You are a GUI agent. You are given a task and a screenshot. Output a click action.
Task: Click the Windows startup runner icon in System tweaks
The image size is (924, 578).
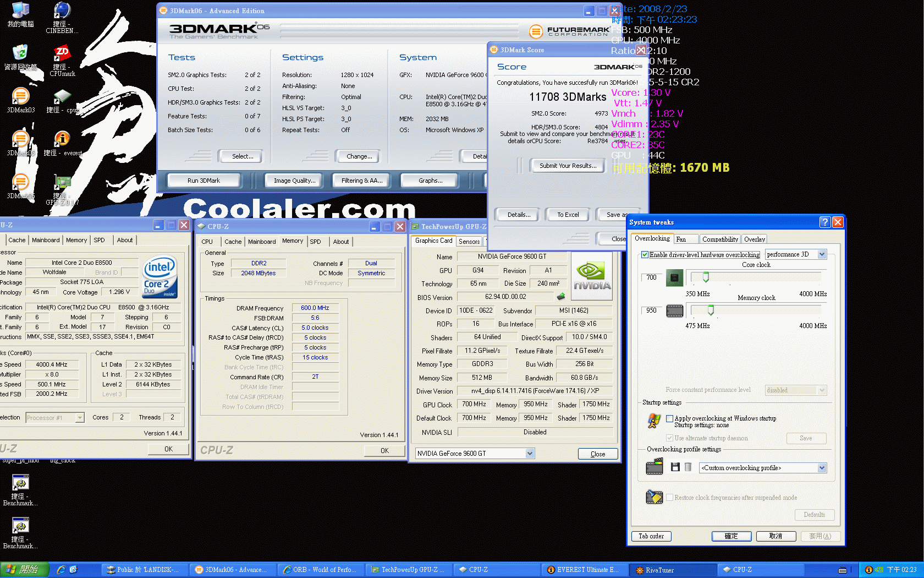point(654,421)
